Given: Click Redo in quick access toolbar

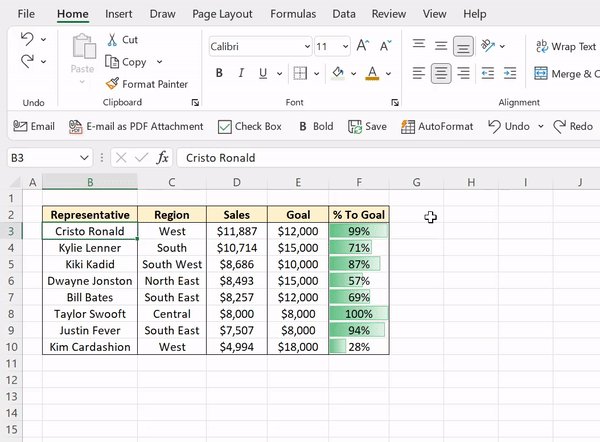Looking at the screenshot, I should click(x=573, y=126).
